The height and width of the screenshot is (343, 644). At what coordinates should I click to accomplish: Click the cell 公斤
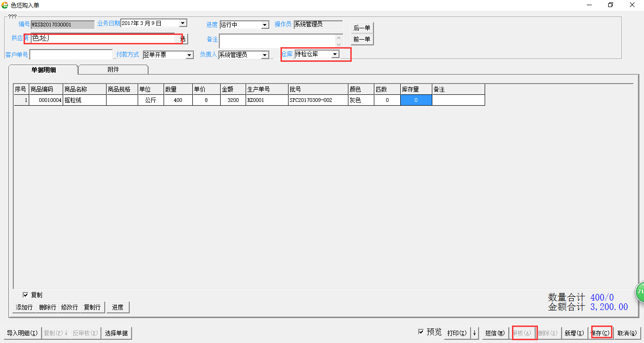coord(150,100)
